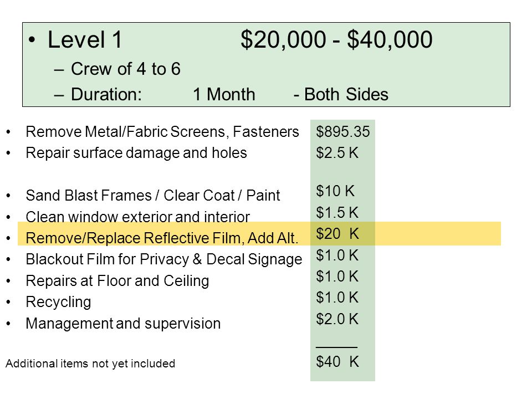Click the $10 K cost value
This screenshot has height=399, width=532.
(x=335, y=191)
